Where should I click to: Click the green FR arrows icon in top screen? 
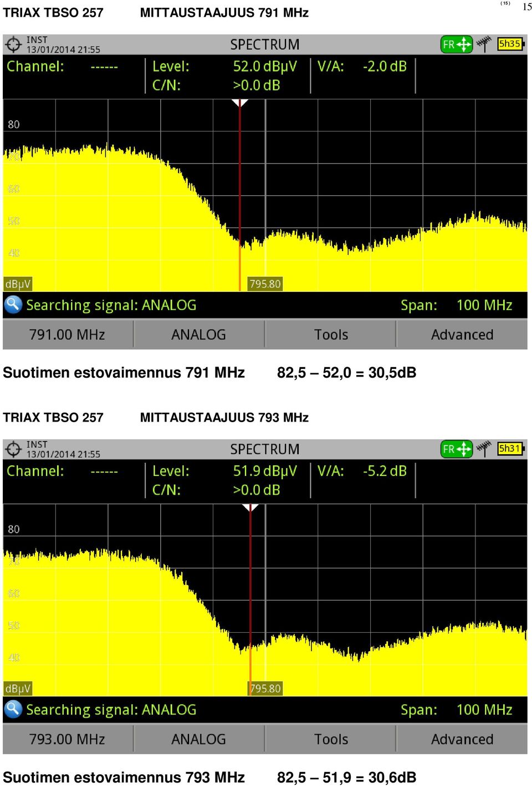pos(457,44)
